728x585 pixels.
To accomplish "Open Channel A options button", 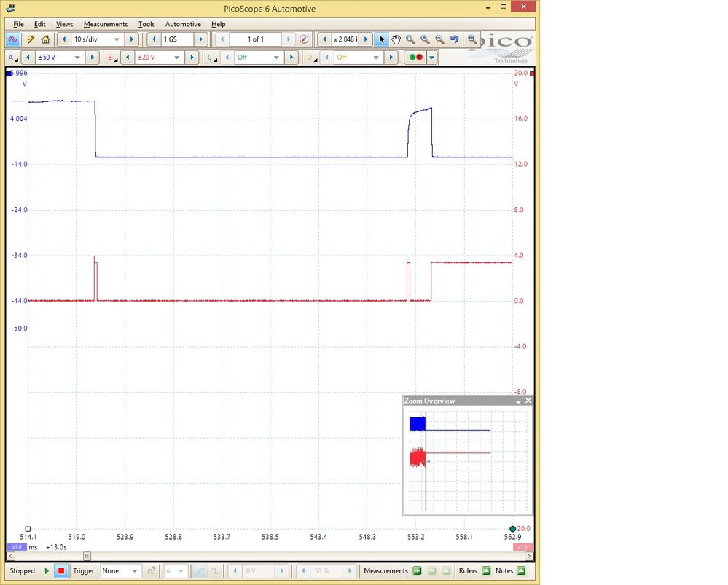I will (x=13, y=58).
